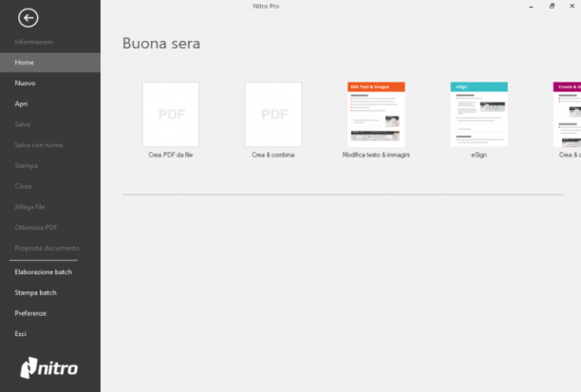Click the Modifica testo & immagini label
581x392 pixels.
(x=376, y=155)
